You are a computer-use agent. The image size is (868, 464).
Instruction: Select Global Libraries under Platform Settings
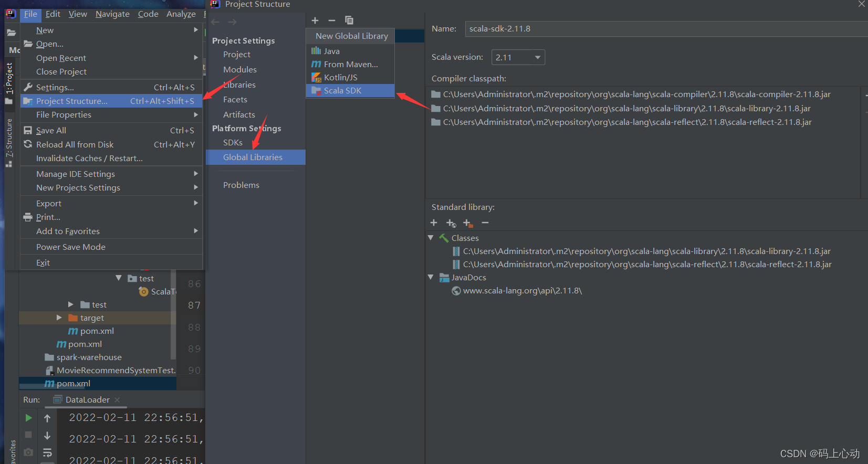(256, 157)
